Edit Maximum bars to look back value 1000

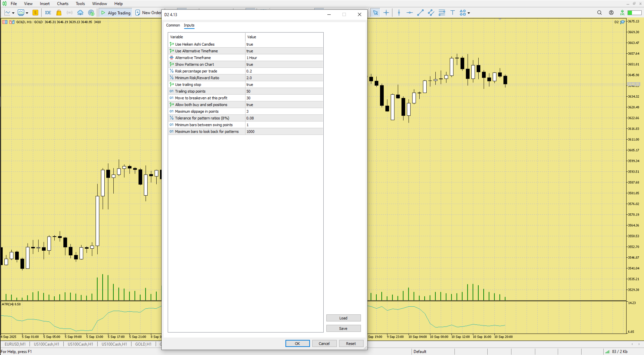click(284, 132)
